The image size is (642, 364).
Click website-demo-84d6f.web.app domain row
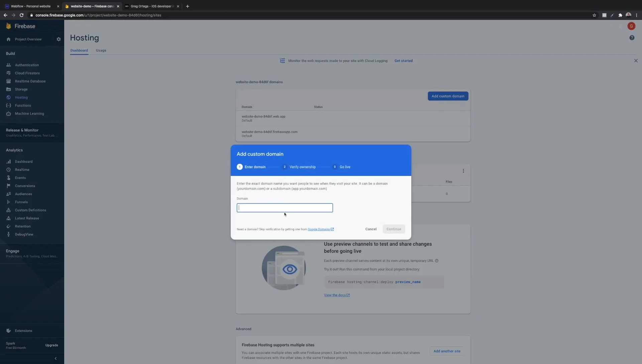tap(353, 119)
